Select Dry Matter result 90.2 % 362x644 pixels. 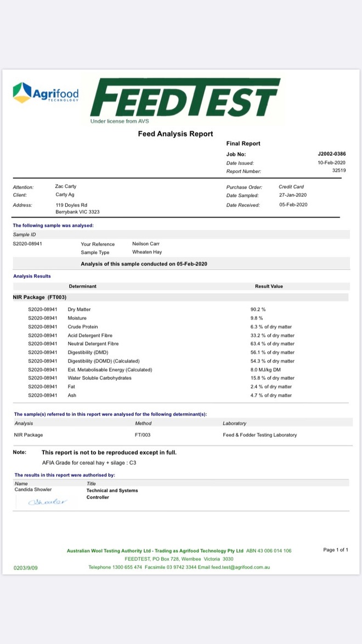tap(258, 309)
